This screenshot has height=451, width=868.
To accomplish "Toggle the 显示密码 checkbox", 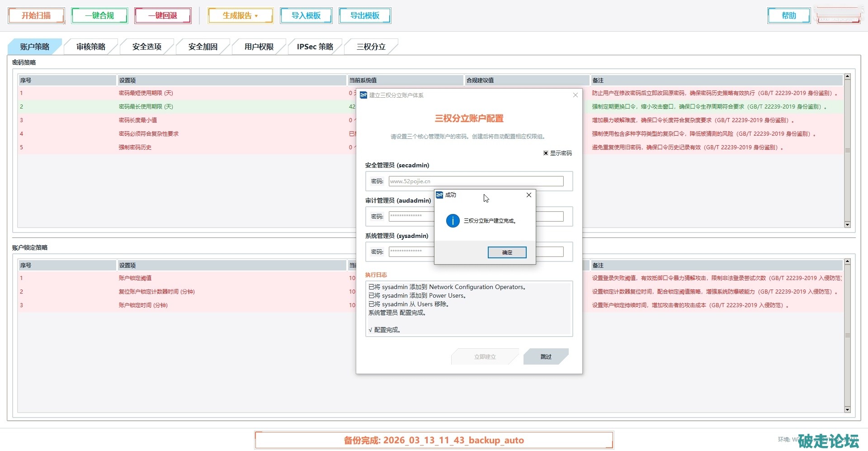I will click(x=546, y=153).
